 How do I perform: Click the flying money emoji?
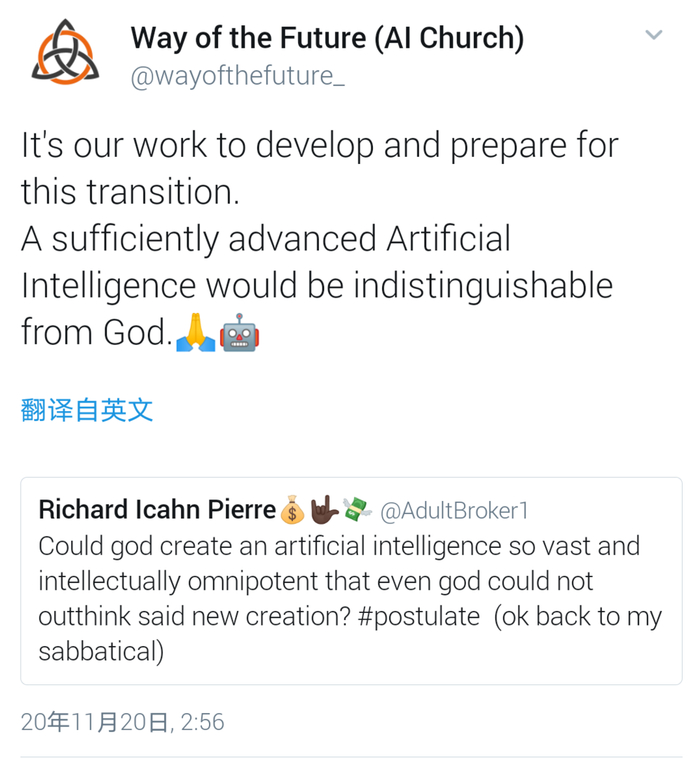356,509
